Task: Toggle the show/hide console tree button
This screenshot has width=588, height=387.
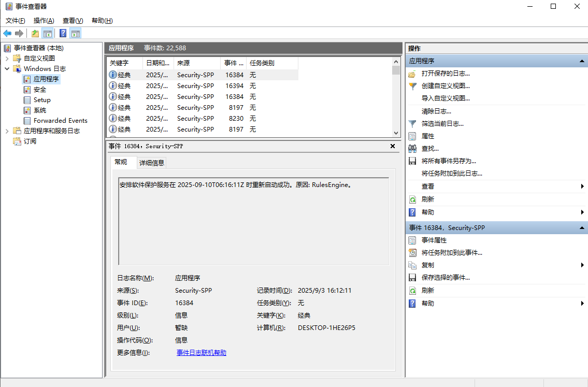Action: [48, 34]
